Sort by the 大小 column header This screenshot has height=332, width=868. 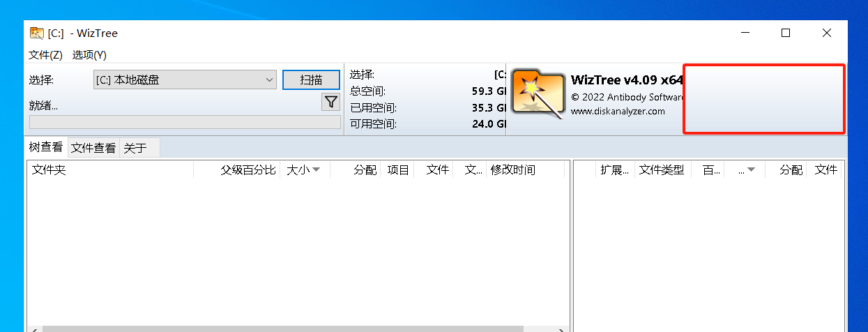(x=304, y=169)
